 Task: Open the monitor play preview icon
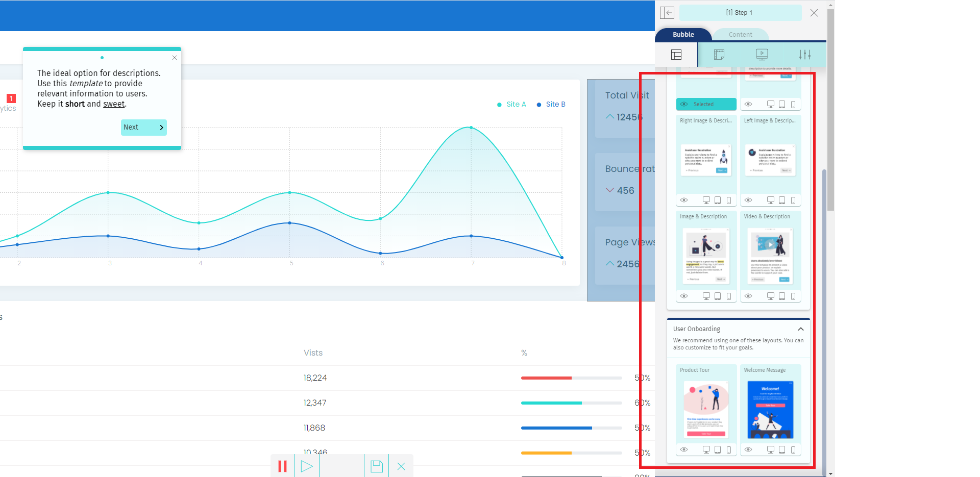pos(762,55)
